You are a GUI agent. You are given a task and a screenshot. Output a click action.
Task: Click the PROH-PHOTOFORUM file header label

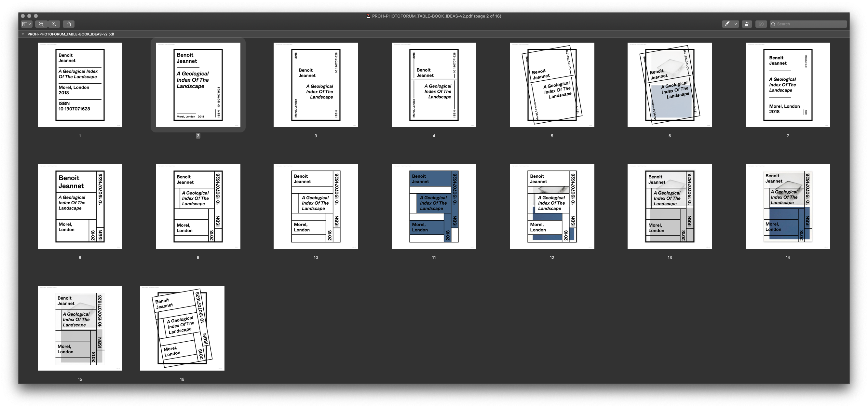(x=71, y=34)
